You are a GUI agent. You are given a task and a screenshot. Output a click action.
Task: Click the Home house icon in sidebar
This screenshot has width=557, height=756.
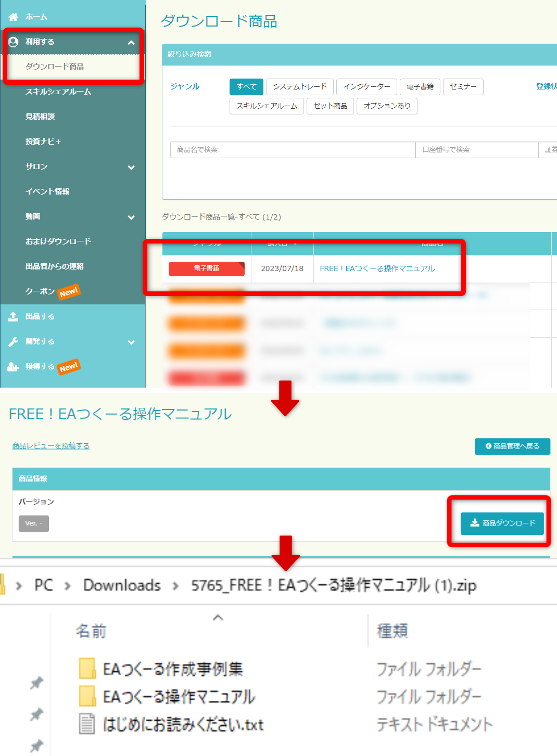click(x=13, y=17)
